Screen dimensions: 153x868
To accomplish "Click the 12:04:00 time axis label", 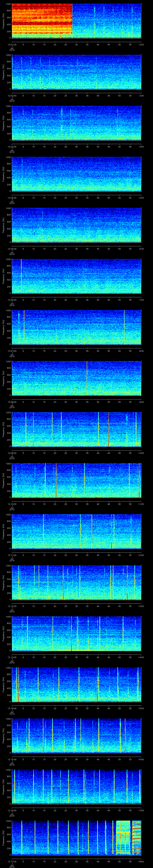I will coord(12,197).
